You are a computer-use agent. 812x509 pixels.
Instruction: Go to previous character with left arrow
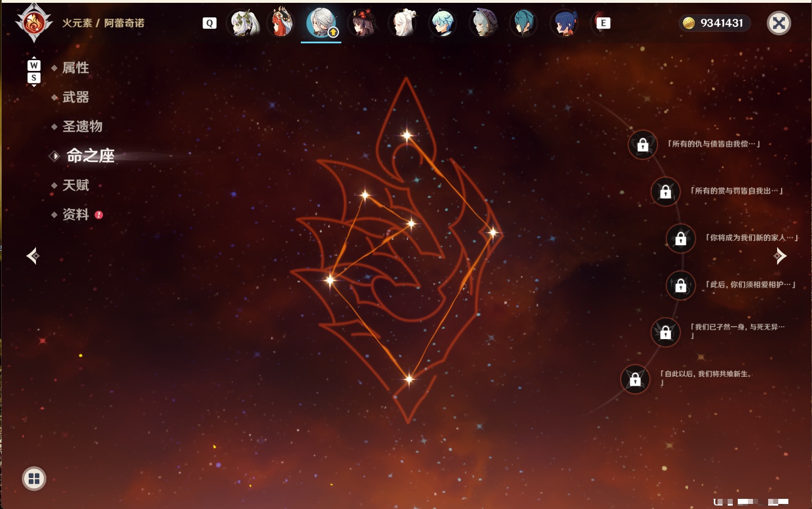tap(33, 256)
